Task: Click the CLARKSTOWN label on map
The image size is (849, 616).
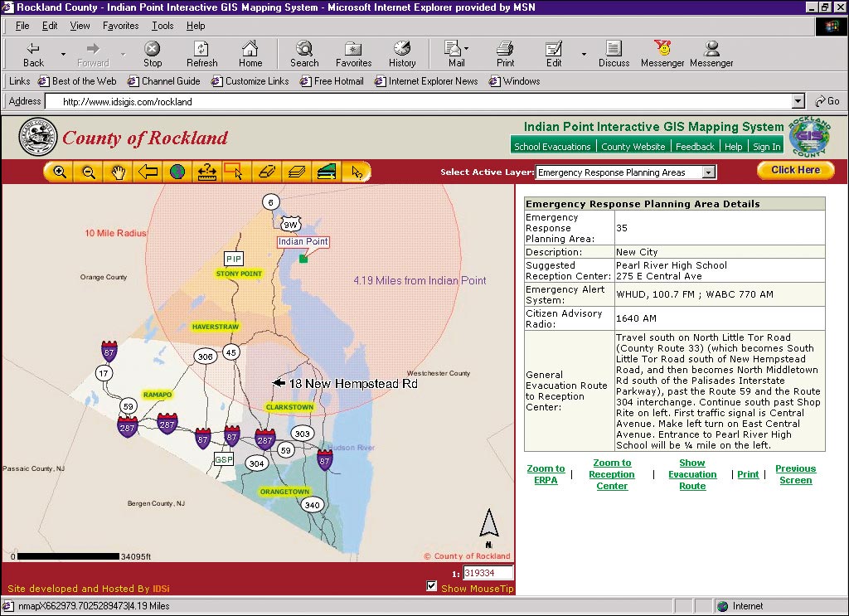Action: pyautogui.click(x=289, y=407)
